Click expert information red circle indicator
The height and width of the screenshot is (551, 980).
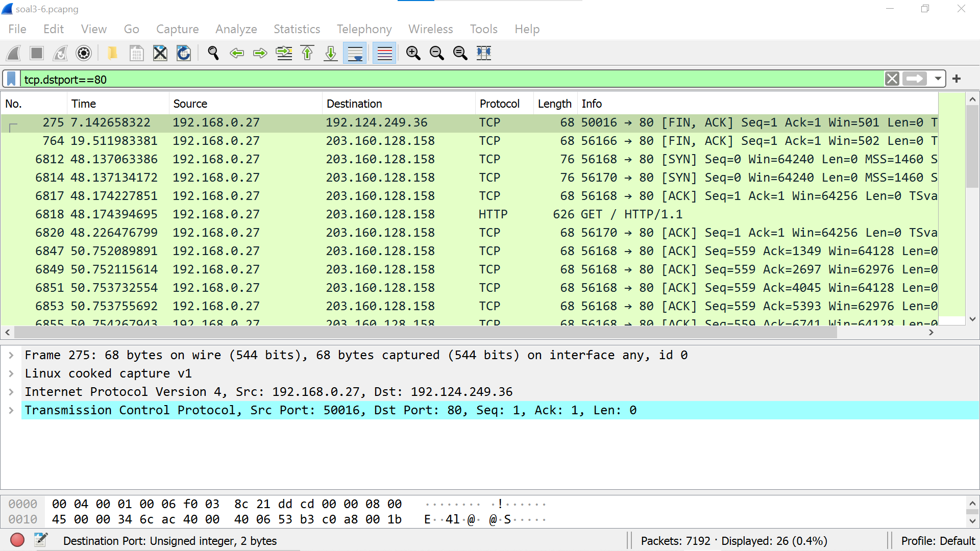(17, 540)
